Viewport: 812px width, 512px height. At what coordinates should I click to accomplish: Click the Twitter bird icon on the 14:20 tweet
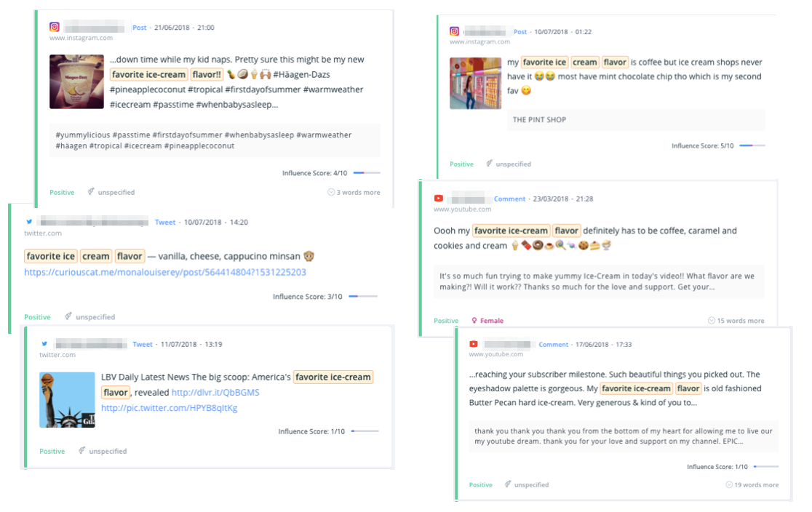click(29, 222)
